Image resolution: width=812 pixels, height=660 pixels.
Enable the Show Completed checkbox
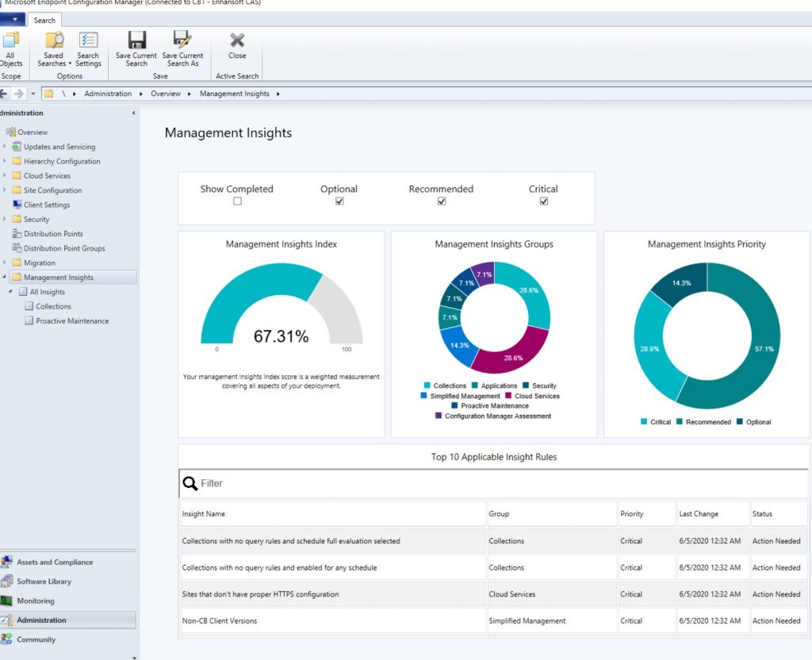(236, 201)
